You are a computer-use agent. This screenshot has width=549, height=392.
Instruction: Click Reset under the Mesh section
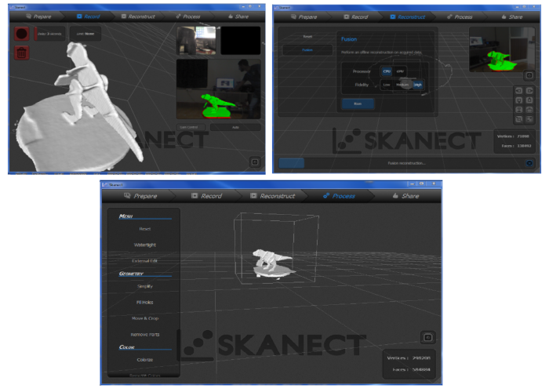tap(144, 229)
